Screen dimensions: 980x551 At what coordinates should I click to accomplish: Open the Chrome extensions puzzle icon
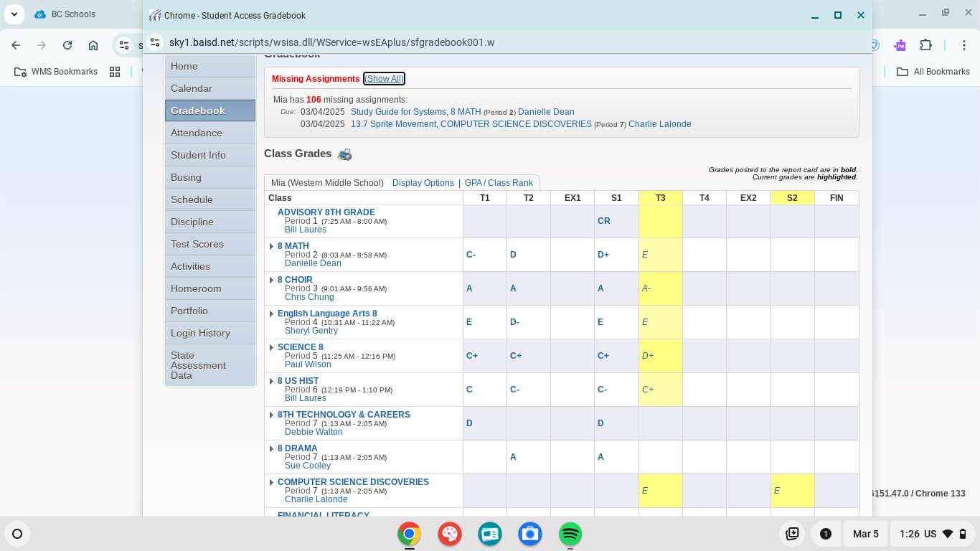(x=925, y=45)
